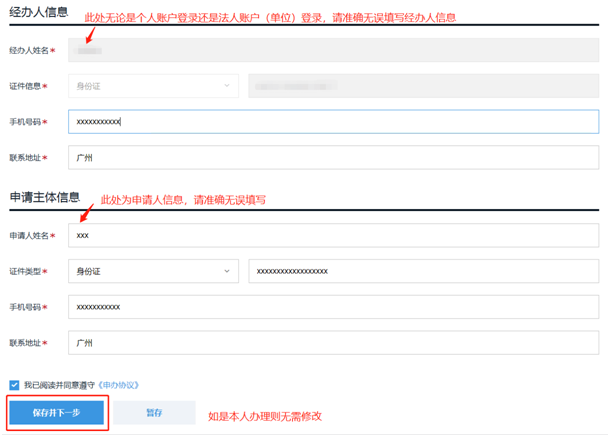The image size is (610, 437).
Task: Open the 《申办协议》 link
Action: point(118,385)
